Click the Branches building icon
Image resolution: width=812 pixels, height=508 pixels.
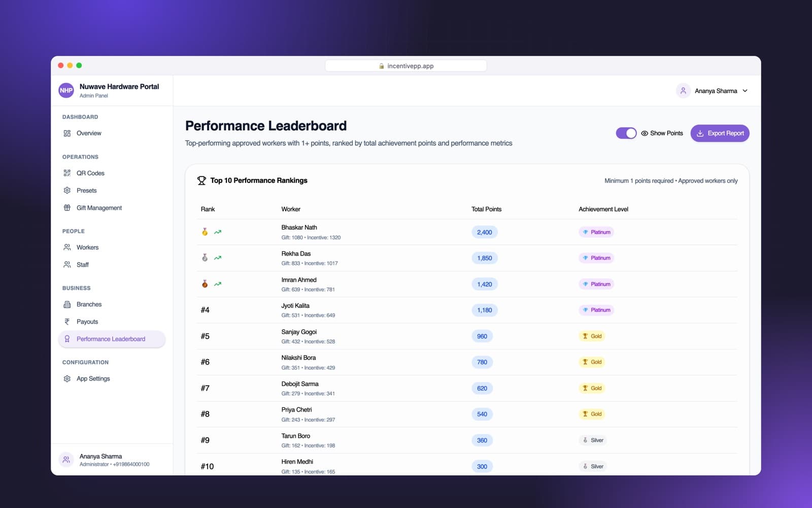67,304
